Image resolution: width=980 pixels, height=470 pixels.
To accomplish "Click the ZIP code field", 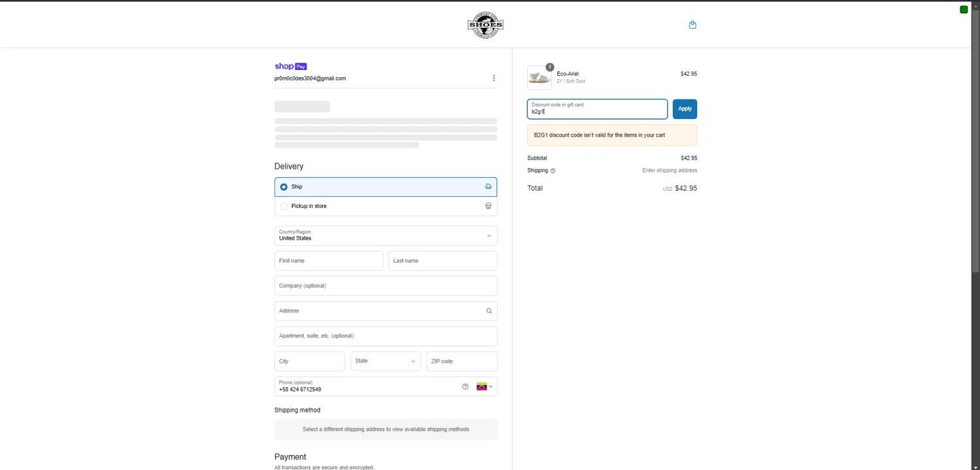I will 462,361.
